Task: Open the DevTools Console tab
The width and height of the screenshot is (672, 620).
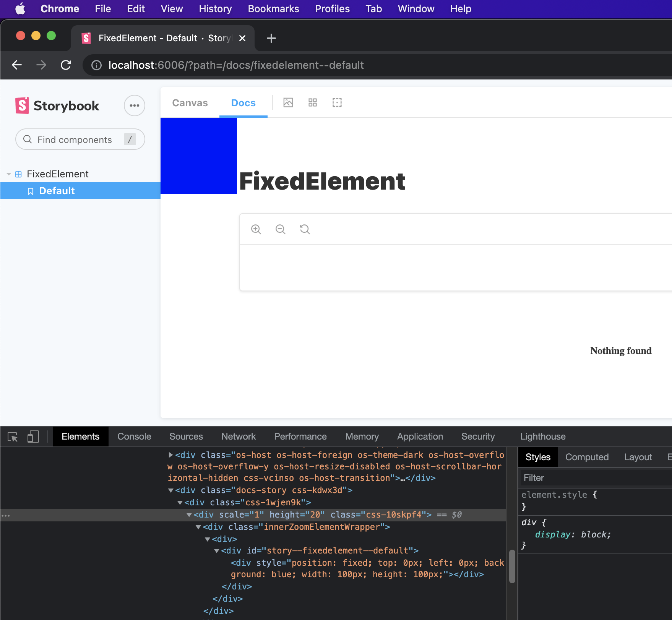Action: tap(134, 437)
